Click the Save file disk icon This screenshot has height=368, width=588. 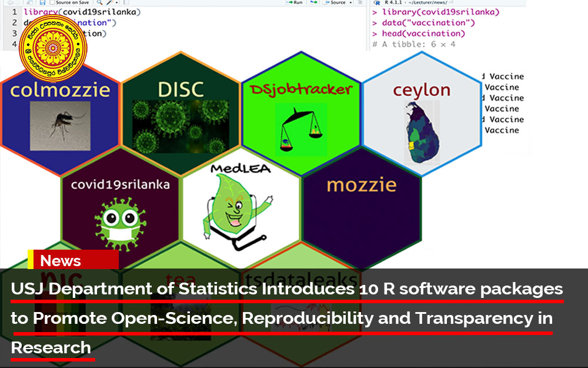pos(42,2)
